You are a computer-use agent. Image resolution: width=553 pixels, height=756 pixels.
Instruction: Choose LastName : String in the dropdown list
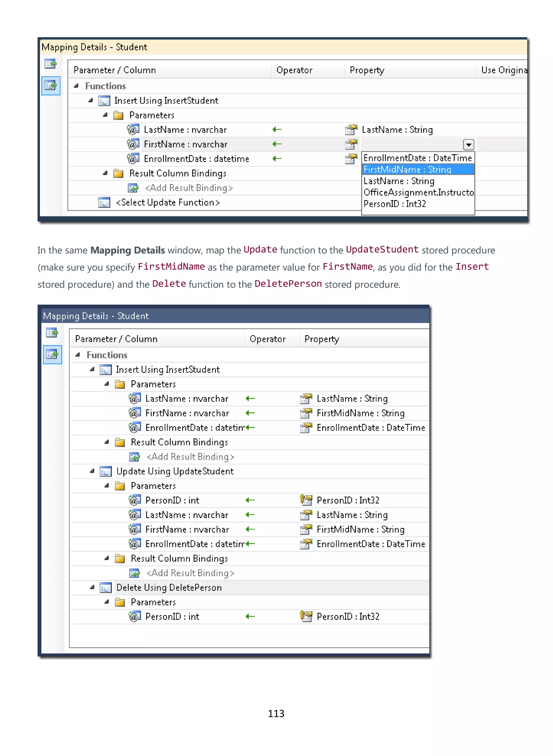(418, 181)
